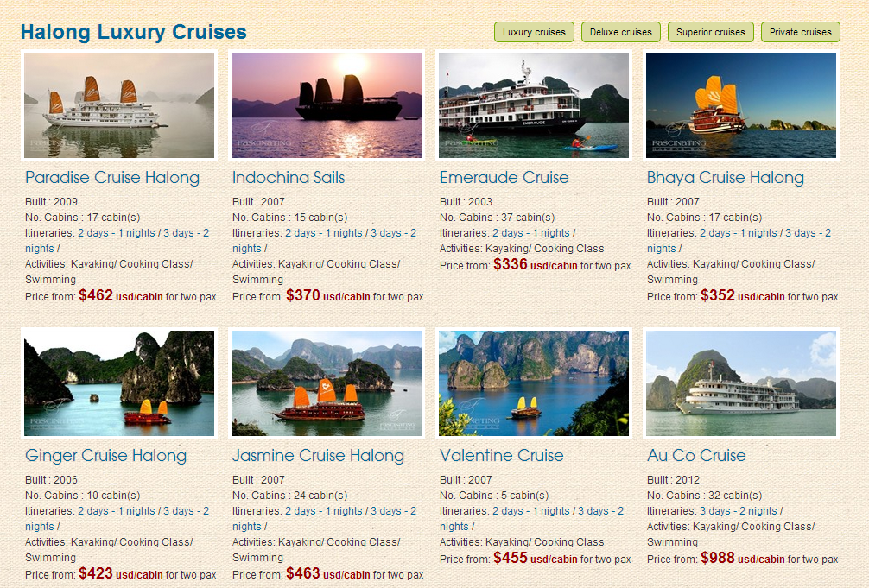This screenshot has width=869, height=588.
Task: Show Superior cruises category
Action: (710, 32)
